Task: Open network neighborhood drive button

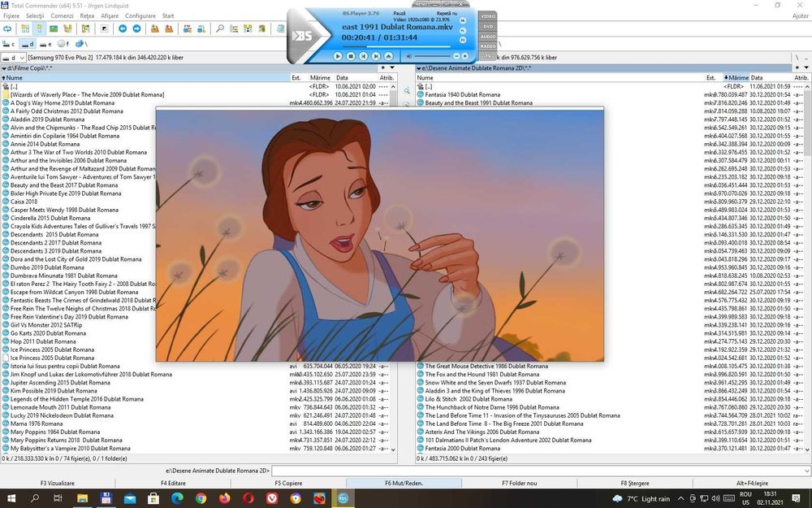Action: (81, 44)
